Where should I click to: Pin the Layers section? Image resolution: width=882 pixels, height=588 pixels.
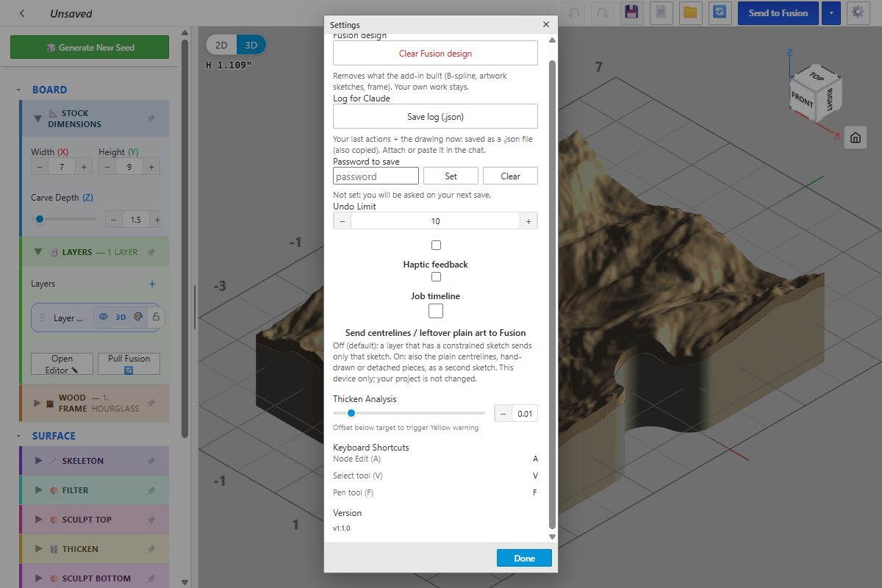151,252
